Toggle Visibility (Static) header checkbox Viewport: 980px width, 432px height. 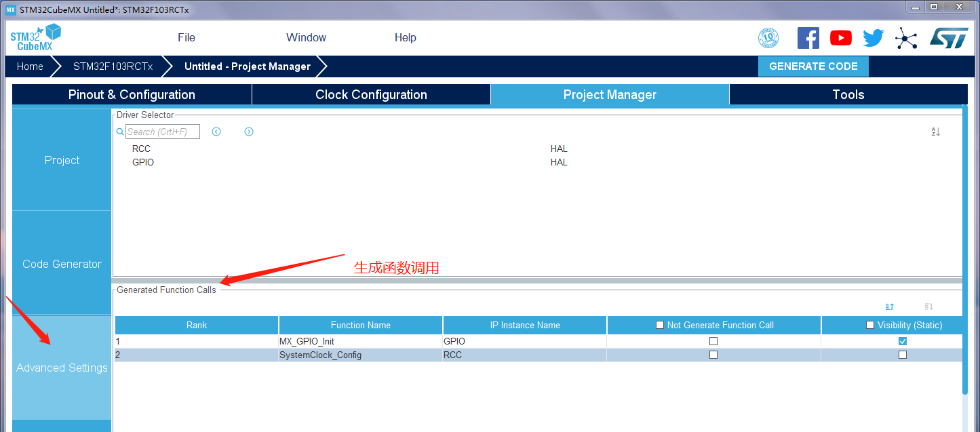pos(870,325)
